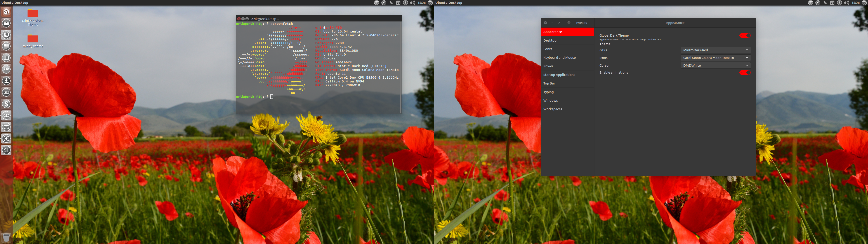
Task: Close the erik@erik-P5Q terminal window
Action: (x=239, y=19)
